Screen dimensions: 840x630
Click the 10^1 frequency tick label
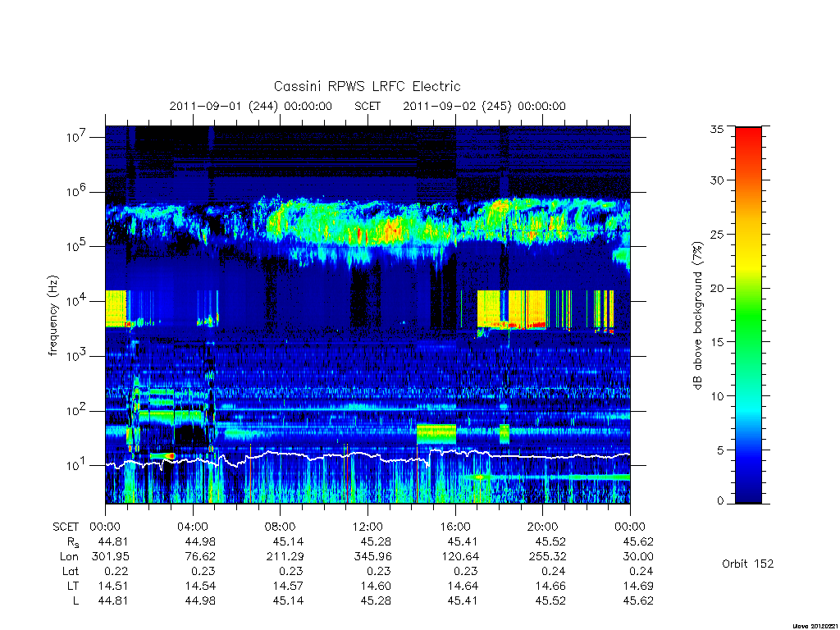[x=77, y=465]
